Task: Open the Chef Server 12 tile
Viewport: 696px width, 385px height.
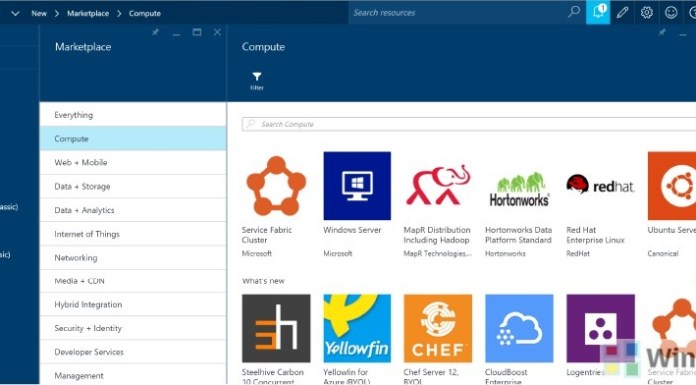Action: (x=438, y=328)
